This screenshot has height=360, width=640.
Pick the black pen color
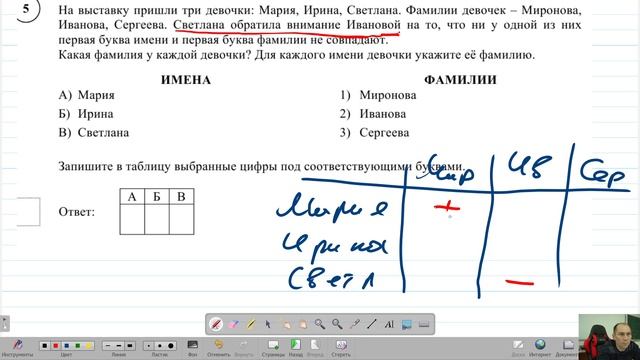44,346
